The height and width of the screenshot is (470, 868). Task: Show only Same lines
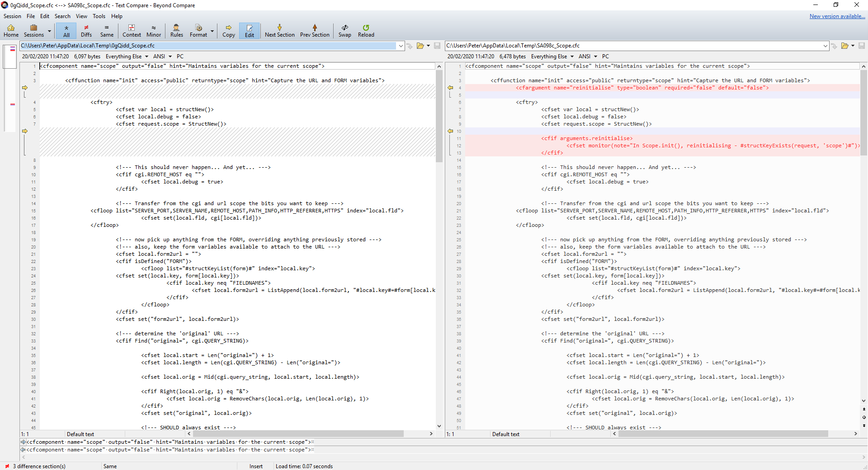(x=107, y=31)
